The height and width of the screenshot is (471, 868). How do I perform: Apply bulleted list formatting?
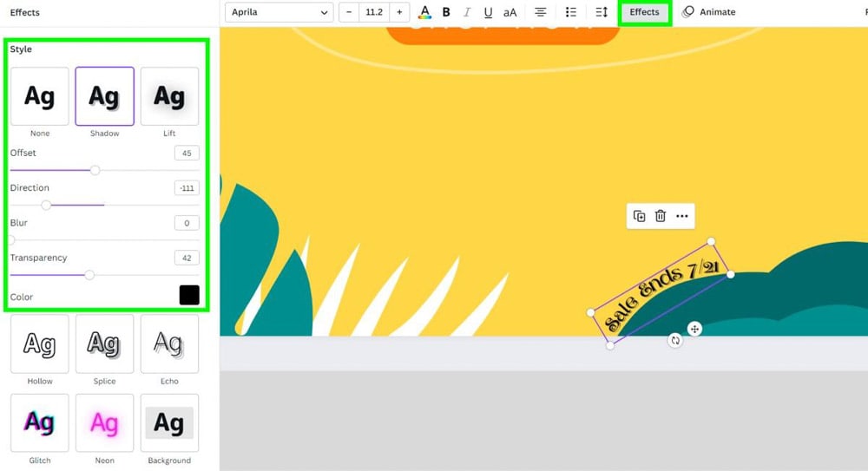pos(570,12)
